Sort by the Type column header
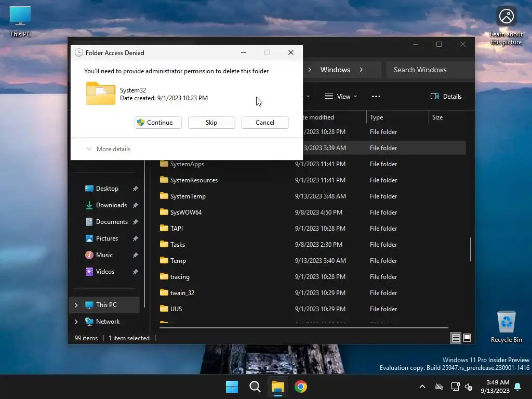This screenshot has height=399, width=532. [x=397, y=117]
